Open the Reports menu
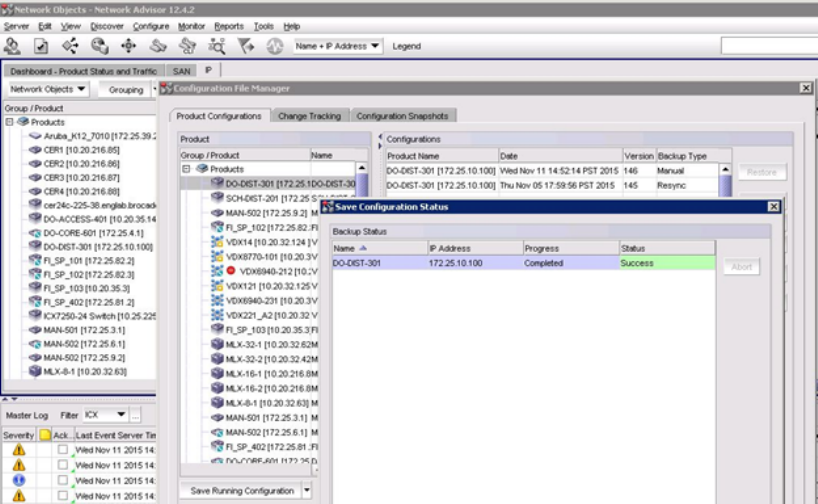This screenshot has width=818, height=504. point(228,26)
